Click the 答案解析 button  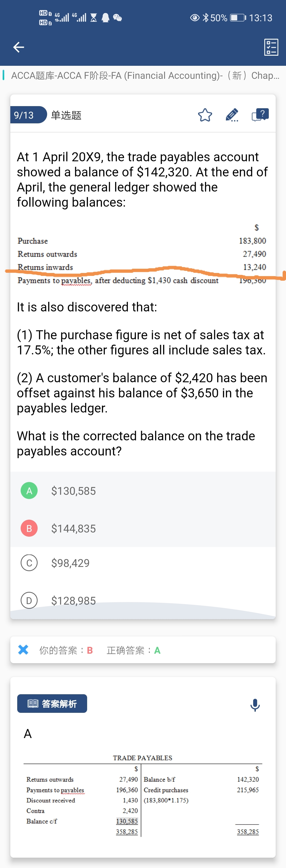click(x=52, y=703)
